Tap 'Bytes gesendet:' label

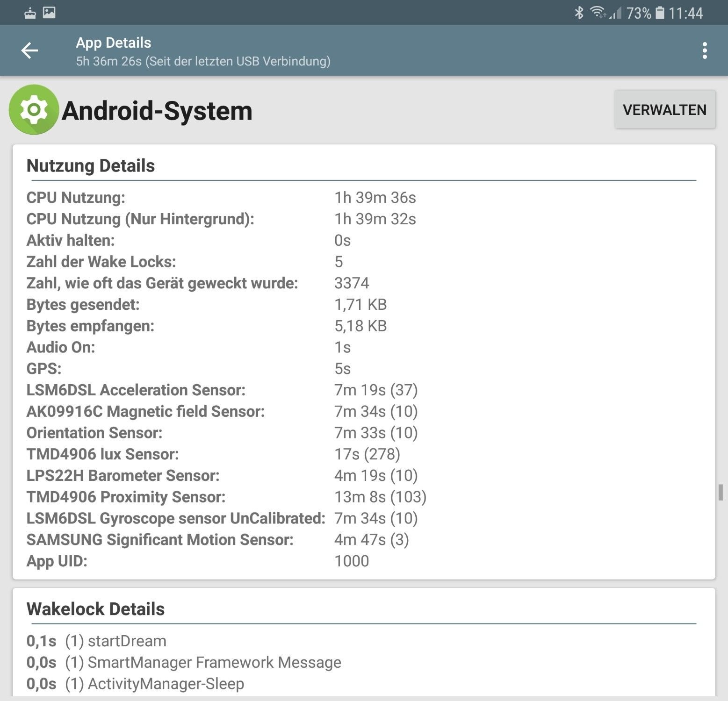coord(83,305)
